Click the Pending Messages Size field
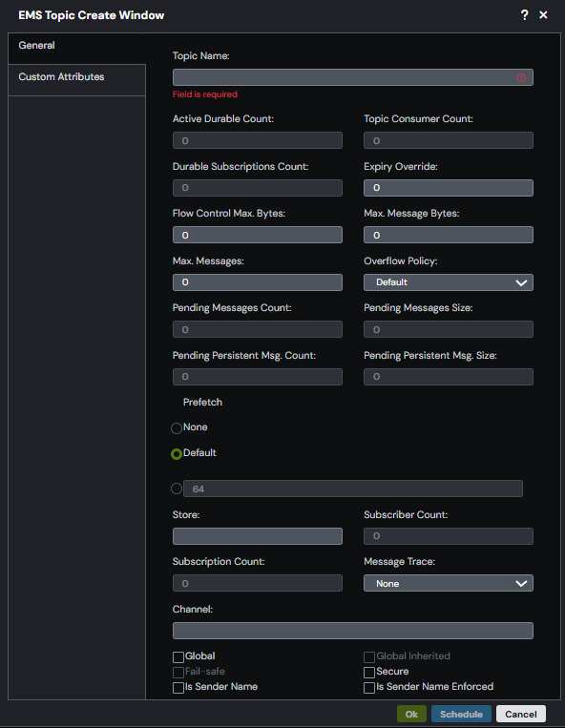 pyautogui.click(x=449, y=329)
